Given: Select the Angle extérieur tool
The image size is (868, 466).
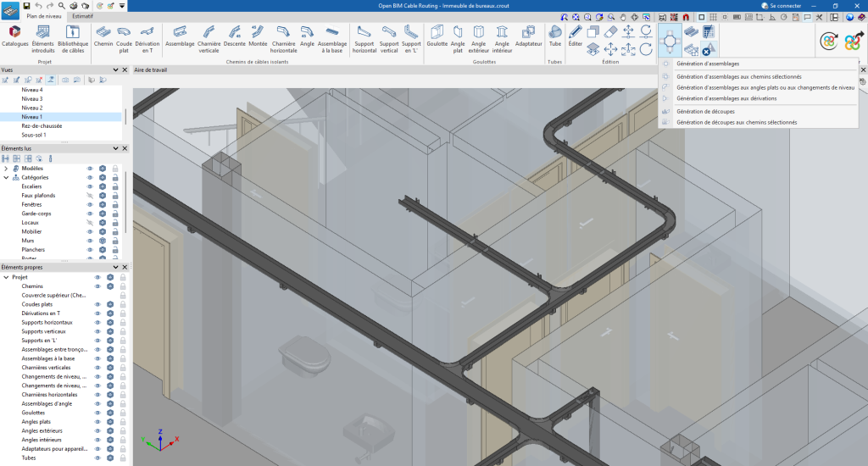Looking at the screenshot, I should (x=479, y=37).
